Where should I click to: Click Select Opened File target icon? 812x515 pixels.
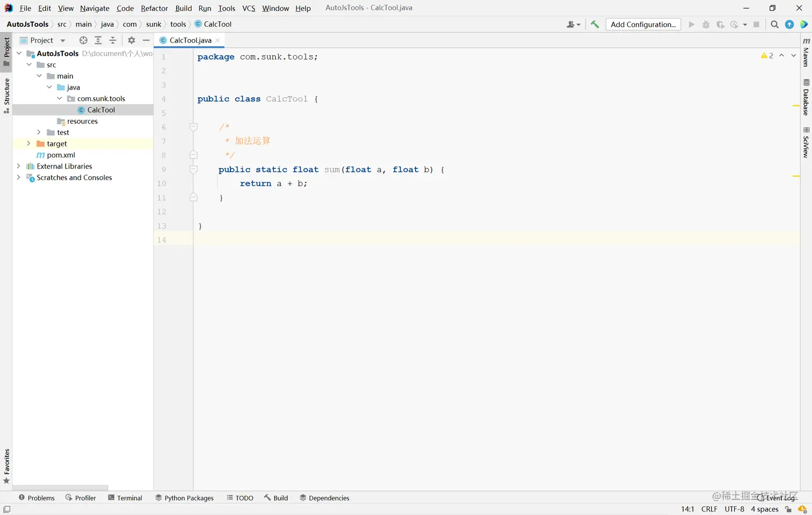point(83,40)
